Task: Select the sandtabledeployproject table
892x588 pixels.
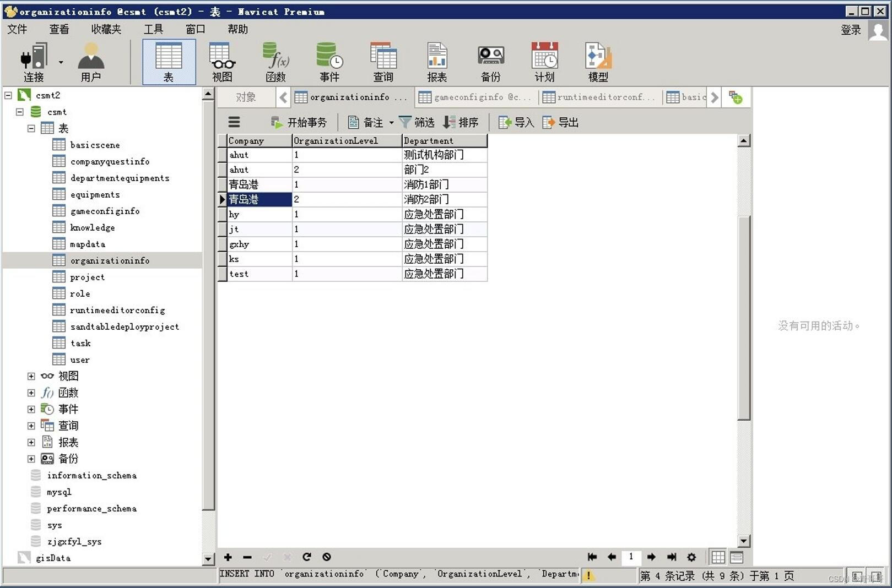Action: coord(125,326)
